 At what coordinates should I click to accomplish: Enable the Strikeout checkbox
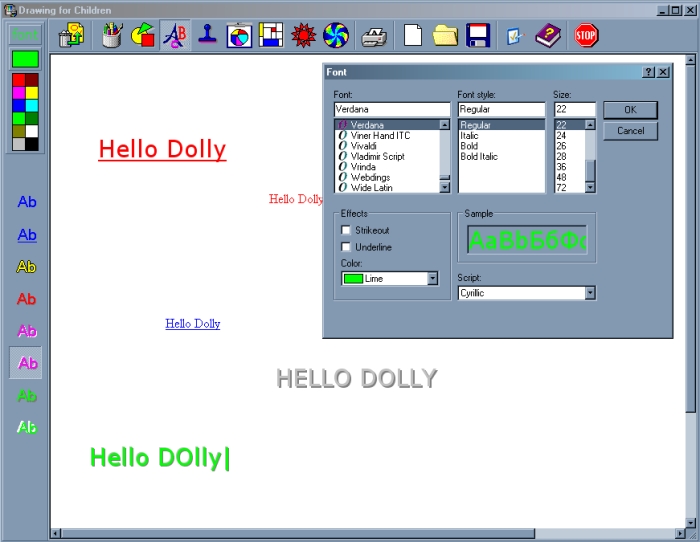(x=346, y=230)
